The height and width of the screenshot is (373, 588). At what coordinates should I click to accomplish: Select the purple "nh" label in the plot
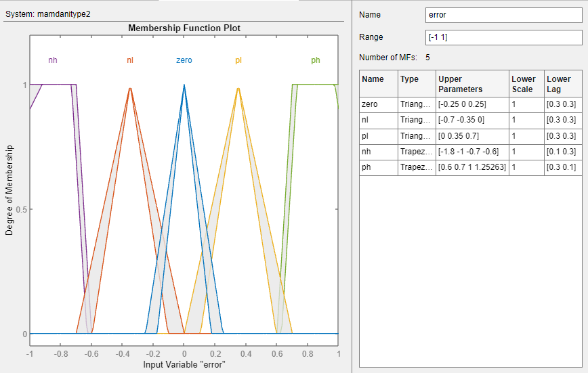pos(53,60)
